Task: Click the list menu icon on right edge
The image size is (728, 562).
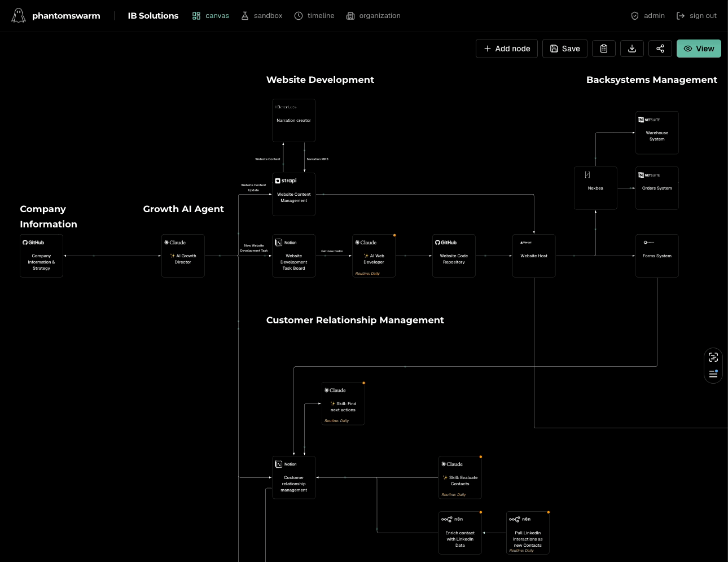Action: click(713, 374)
